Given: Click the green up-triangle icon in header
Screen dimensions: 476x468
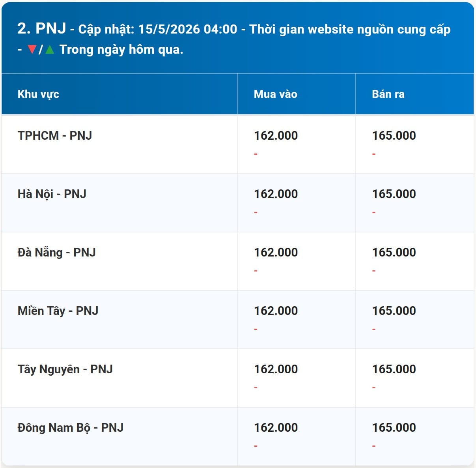Looking at the screenshot, I should pos(50,50).
